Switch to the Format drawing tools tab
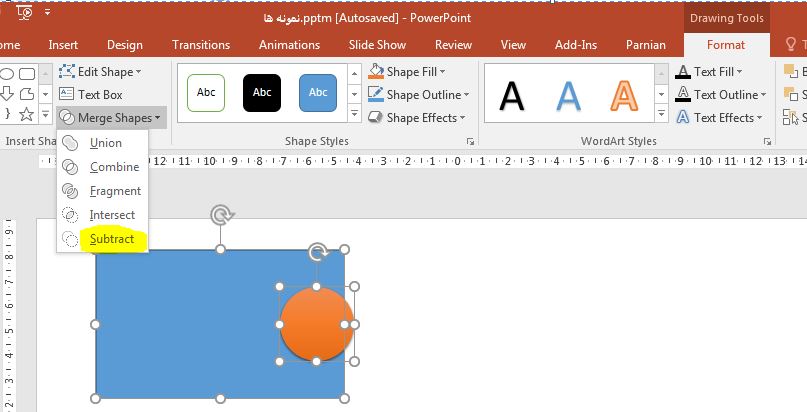This screenshot has height=412, width=807. pyautogui.click(x=726, y=45)
